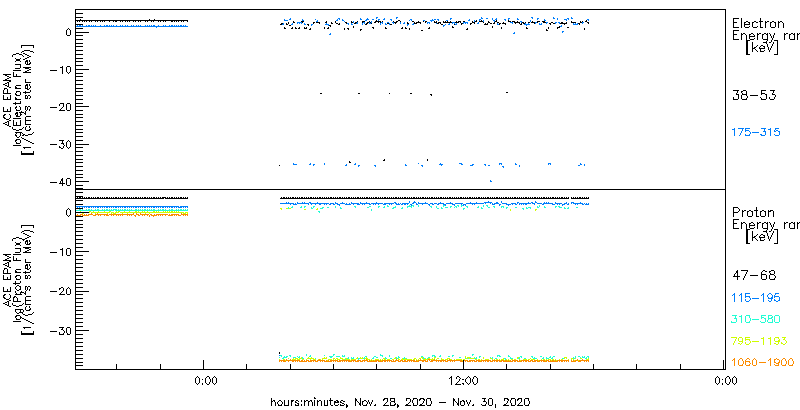The height and width of the screenshot is (410, 800).
Task: Select the 310-580 proton energy label
Action: pyautogui.click(x=756, y=320)
